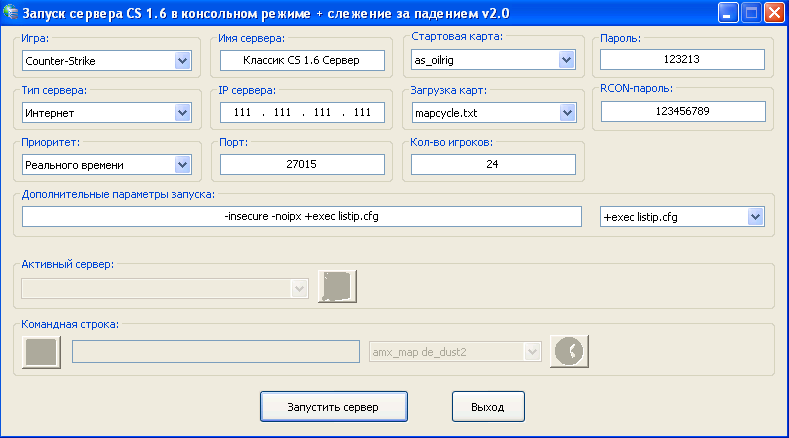Viewport: 789px width, 438px height.
Task: Click the Имя сервера text field
Action: 303,61
